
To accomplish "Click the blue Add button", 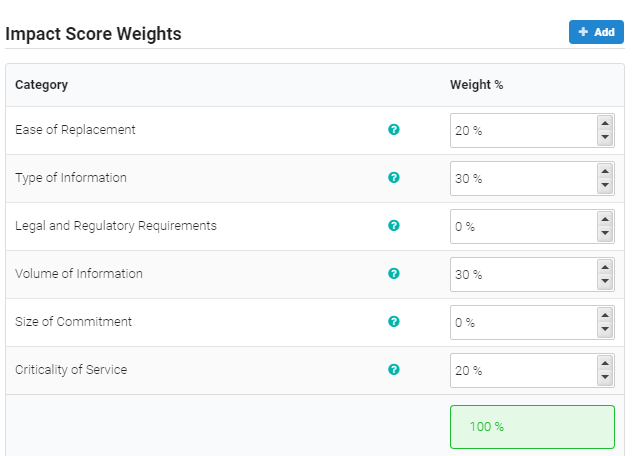I will (x=596, y=32).
